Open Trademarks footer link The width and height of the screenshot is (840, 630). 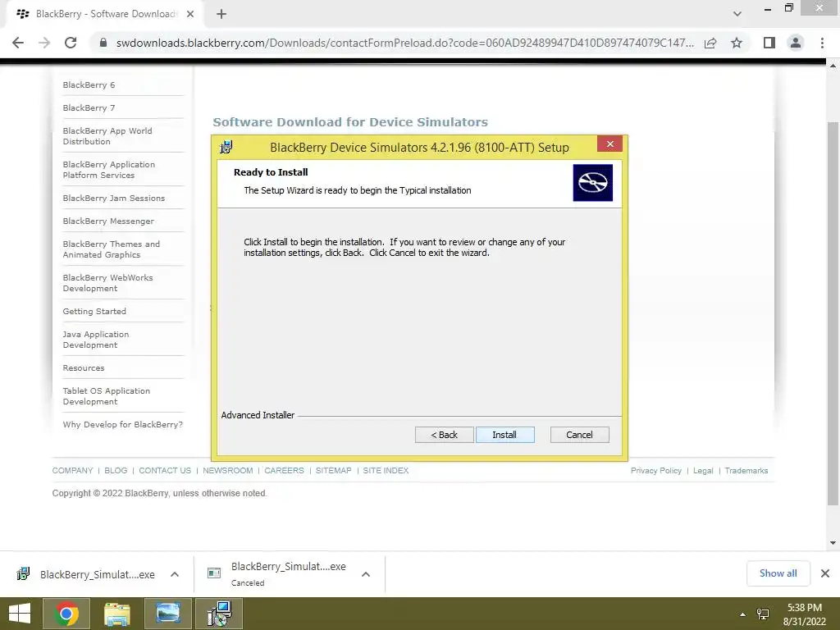746,470
